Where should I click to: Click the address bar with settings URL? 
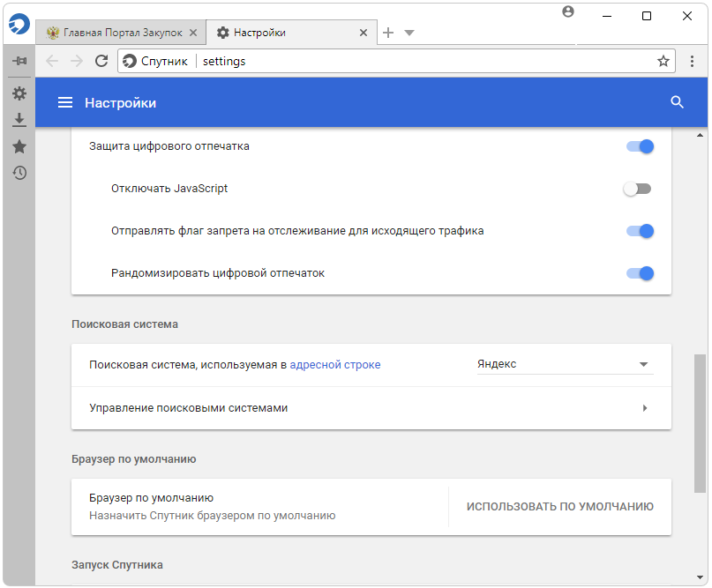(423, 61)
